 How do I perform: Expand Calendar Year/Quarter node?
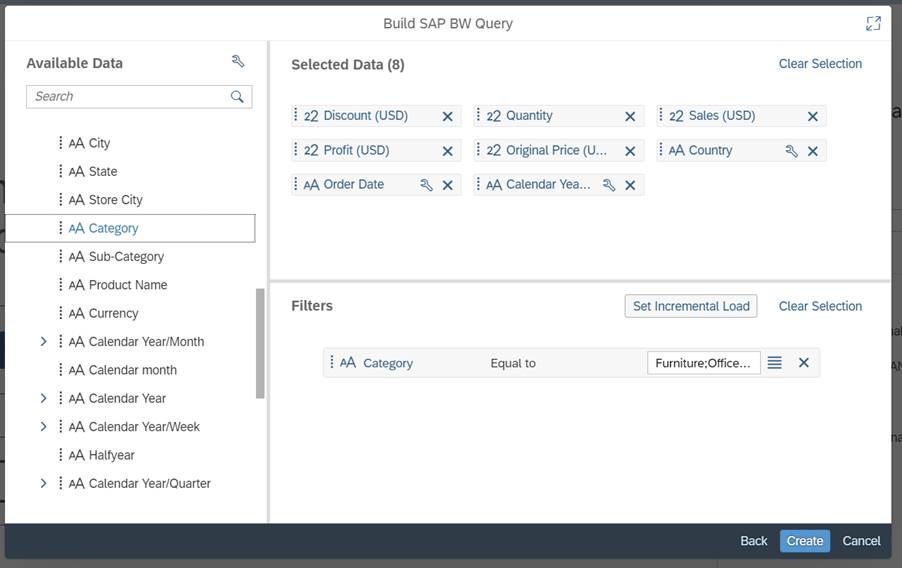(x=43, y=483)
